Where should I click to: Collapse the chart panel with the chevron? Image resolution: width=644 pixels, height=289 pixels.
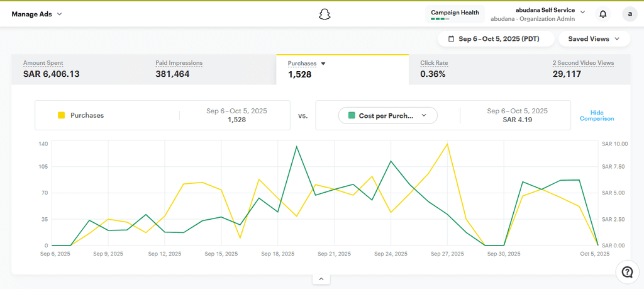pyautogui.click(x=321, y=279)
